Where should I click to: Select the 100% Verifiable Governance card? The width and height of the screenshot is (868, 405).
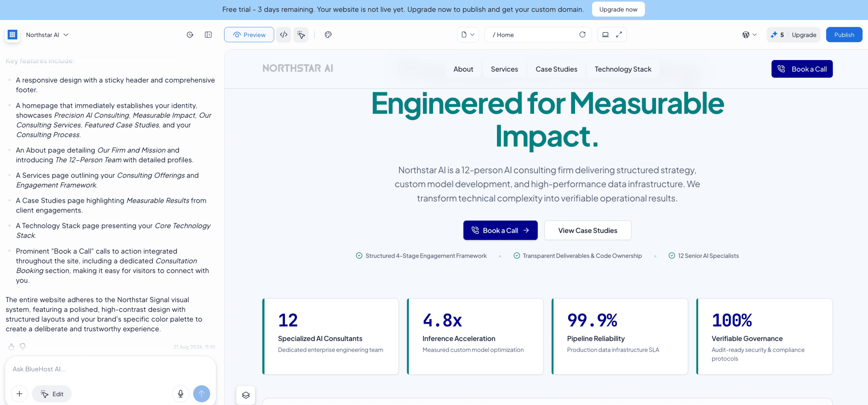tap(764, 336)
